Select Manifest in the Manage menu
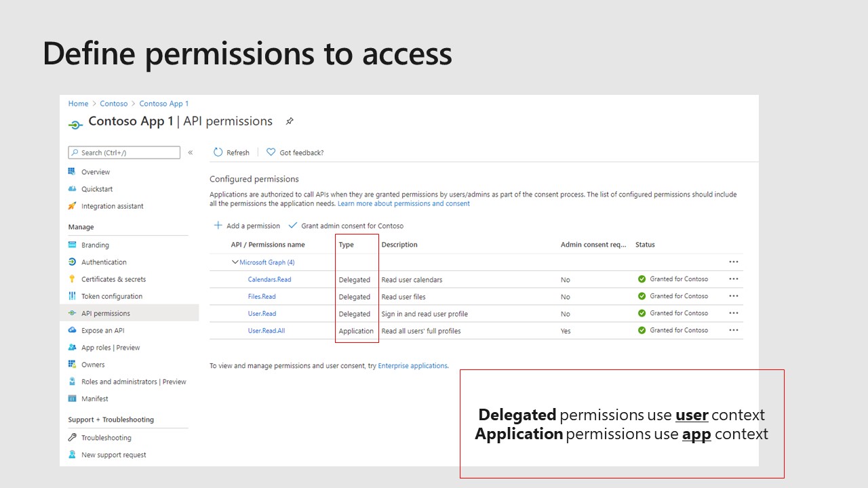Image resolution: width=868 pixels, height=488 pixels. coord(95,399)
